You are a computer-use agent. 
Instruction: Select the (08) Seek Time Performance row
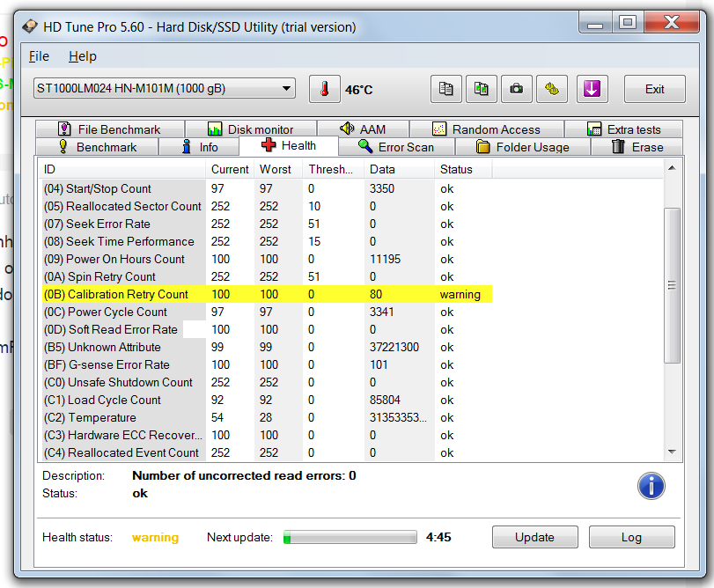(266, 241)
